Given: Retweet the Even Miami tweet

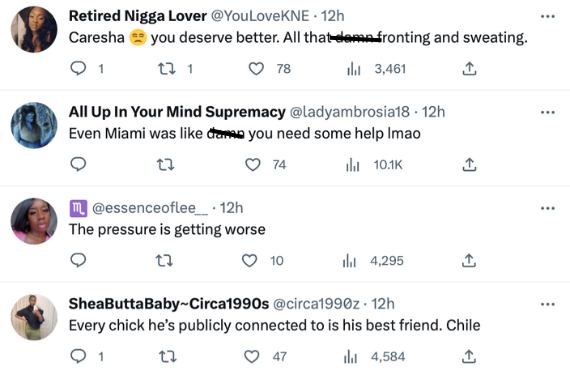Looking at the screenshot, I should coord(165,165).
